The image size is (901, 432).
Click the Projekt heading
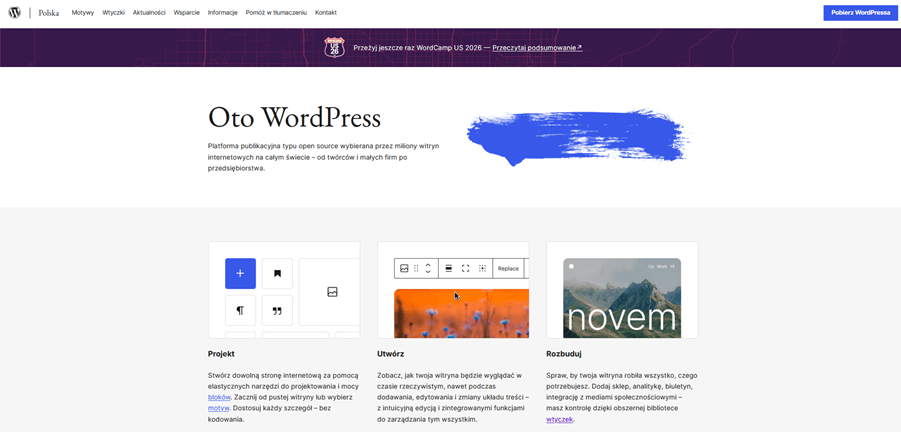pyautogui.click(x=221, y=354)
